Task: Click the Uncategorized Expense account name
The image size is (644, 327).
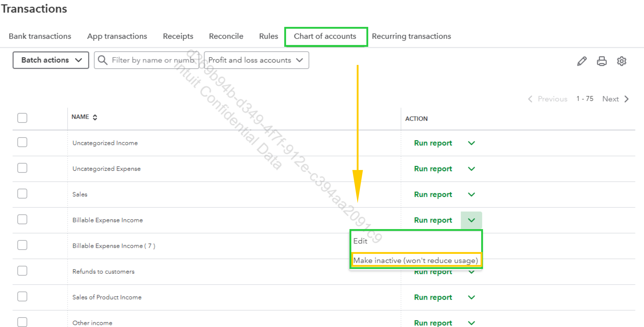Action: [106, 169]
